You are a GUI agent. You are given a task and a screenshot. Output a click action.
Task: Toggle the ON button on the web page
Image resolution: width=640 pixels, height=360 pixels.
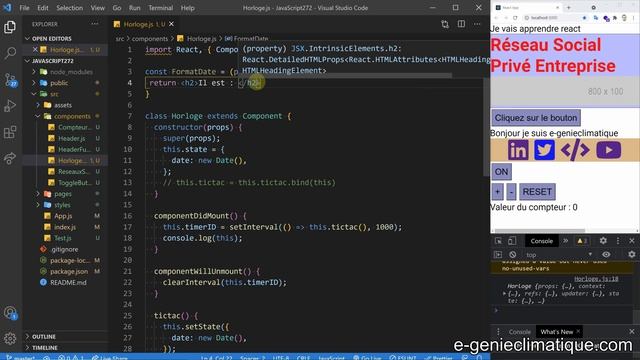(501, 172)
